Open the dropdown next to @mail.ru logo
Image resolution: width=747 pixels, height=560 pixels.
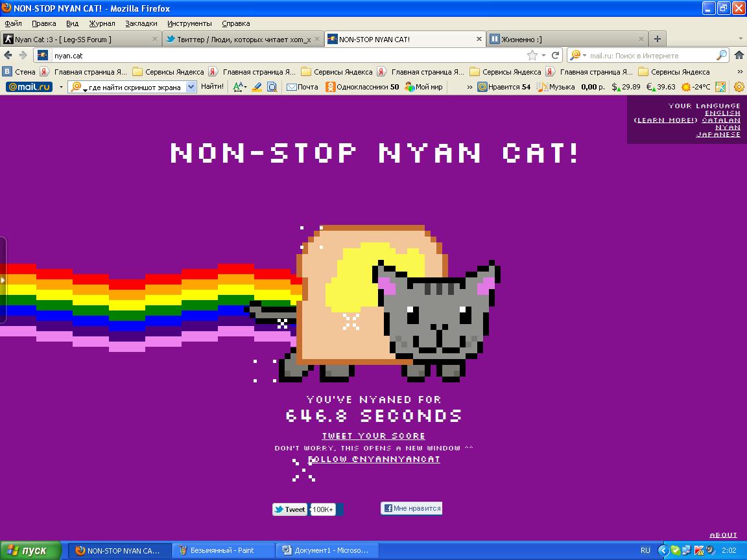coord(61,87)
